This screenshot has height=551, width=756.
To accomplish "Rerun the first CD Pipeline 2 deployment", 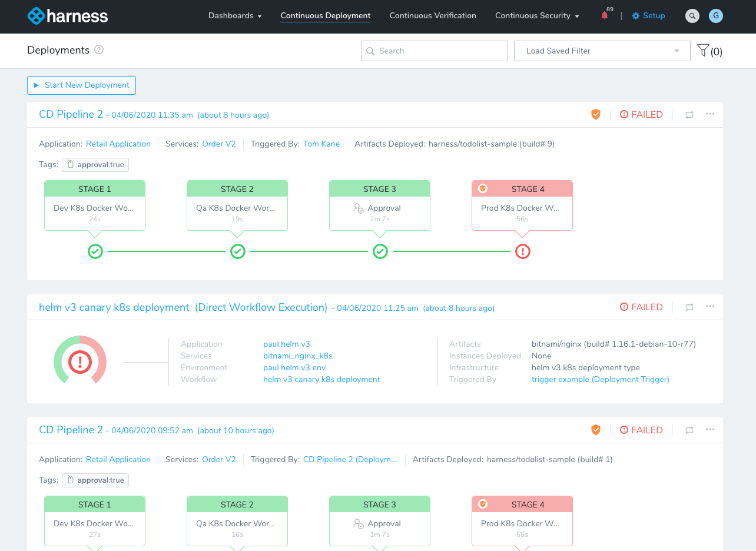I will coord(689,115).
